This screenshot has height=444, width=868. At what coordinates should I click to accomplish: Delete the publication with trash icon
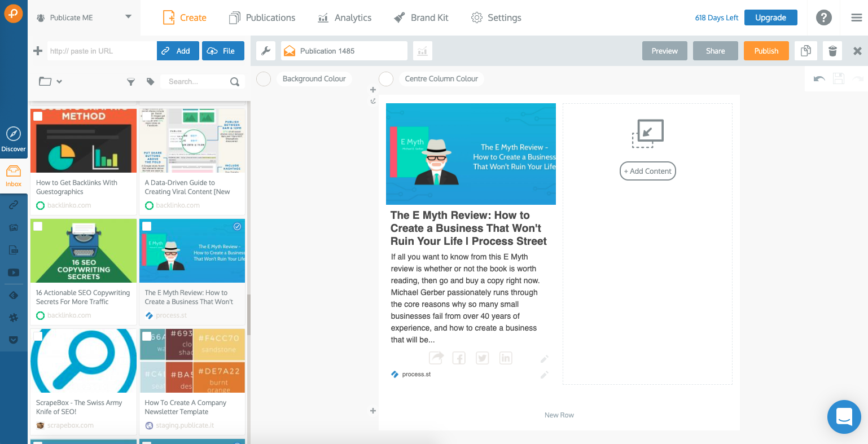832,51
